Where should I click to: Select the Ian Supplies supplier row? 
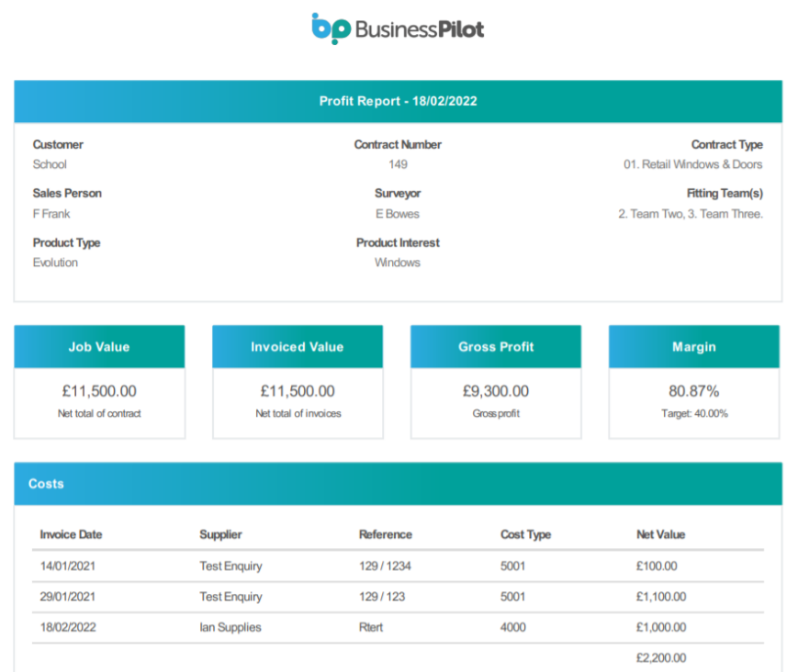click(230, 628)
